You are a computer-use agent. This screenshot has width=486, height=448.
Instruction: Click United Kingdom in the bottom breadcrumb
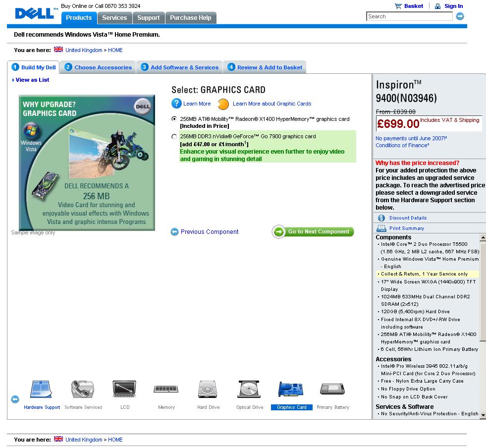click(x=84, y=439)
